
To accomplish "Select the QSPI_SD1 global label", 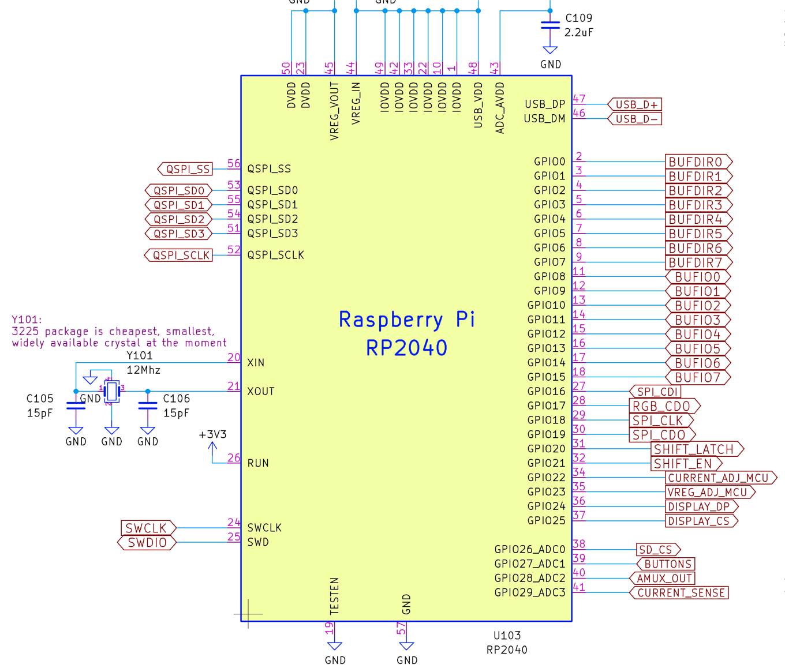I will pos(178,205).
